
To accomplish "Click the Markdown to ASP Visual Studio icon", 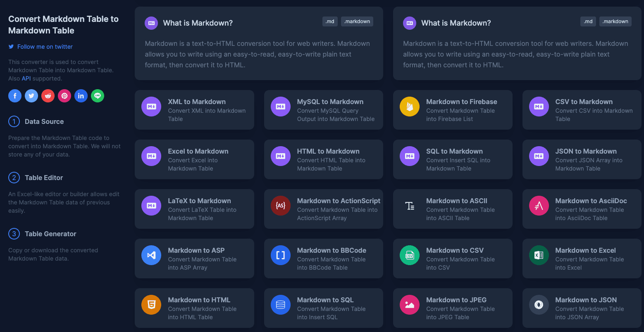I will tap(151, 255).
